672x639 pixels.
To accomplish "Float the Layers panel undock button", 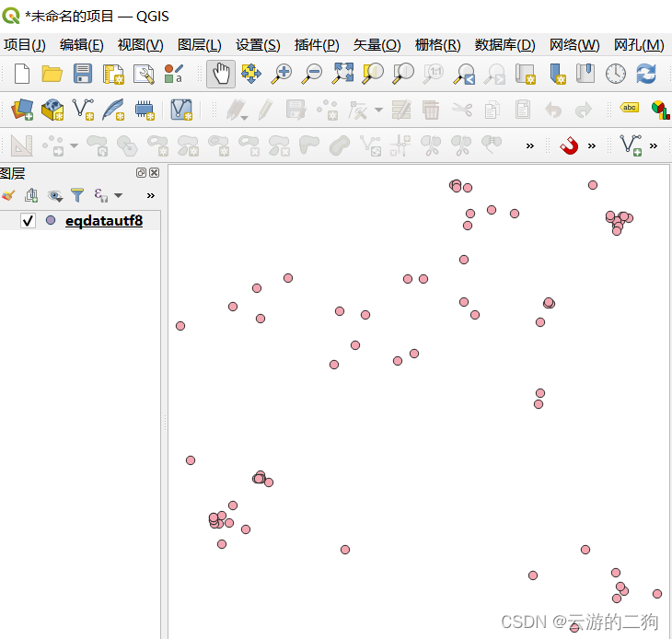I will pyautogui.click(x=141, y=173).
